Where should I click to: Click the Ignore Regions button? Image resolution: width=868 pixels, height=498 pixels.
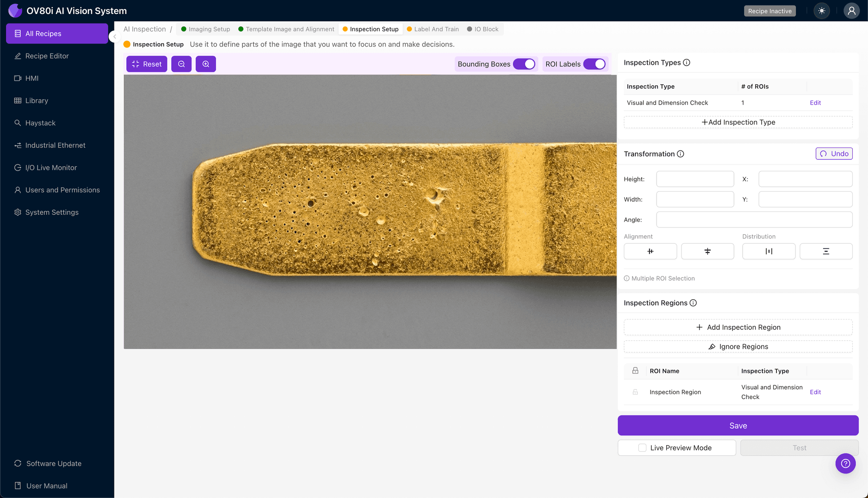(738, 347)
